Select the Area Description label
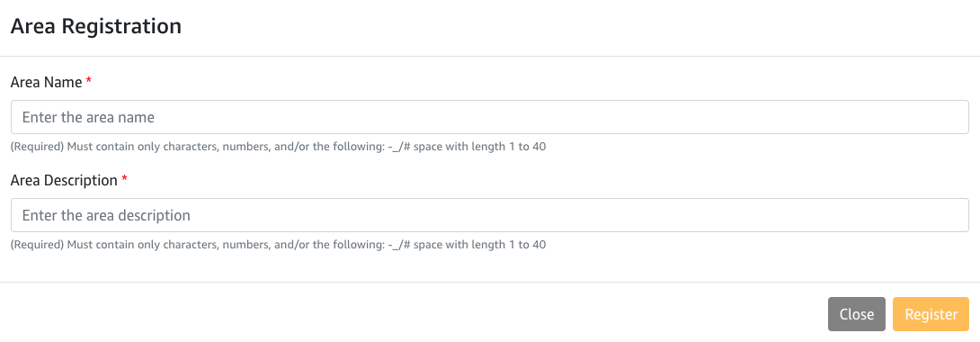This screenshot has height=342, width=980. pos(65,180)
